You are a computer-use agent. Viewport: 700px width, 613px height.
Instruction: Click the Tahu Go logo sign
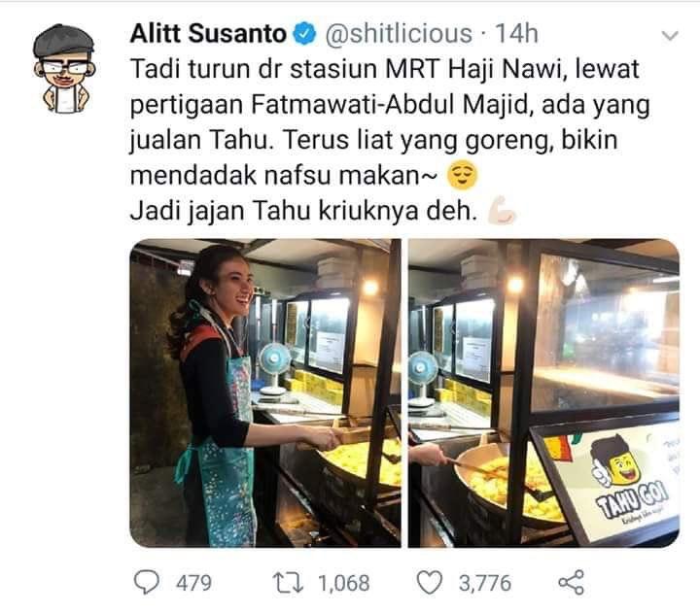[629, 479]
